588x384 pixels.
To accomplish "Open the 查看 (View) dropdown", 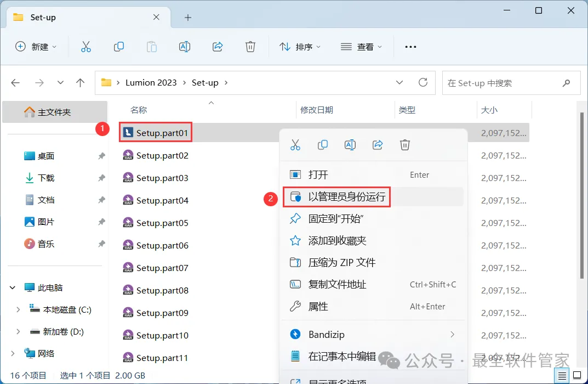I will 361,47.
